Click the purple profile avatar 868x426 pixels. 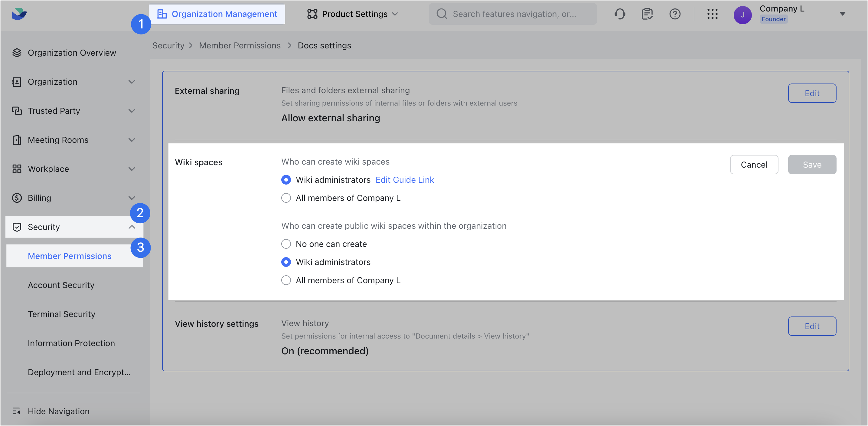click(743, 15)
